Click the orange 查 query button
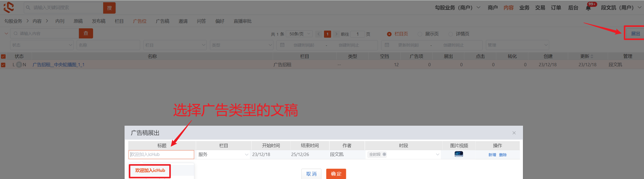This screenshot has height=179, width=644. [86, 33]
